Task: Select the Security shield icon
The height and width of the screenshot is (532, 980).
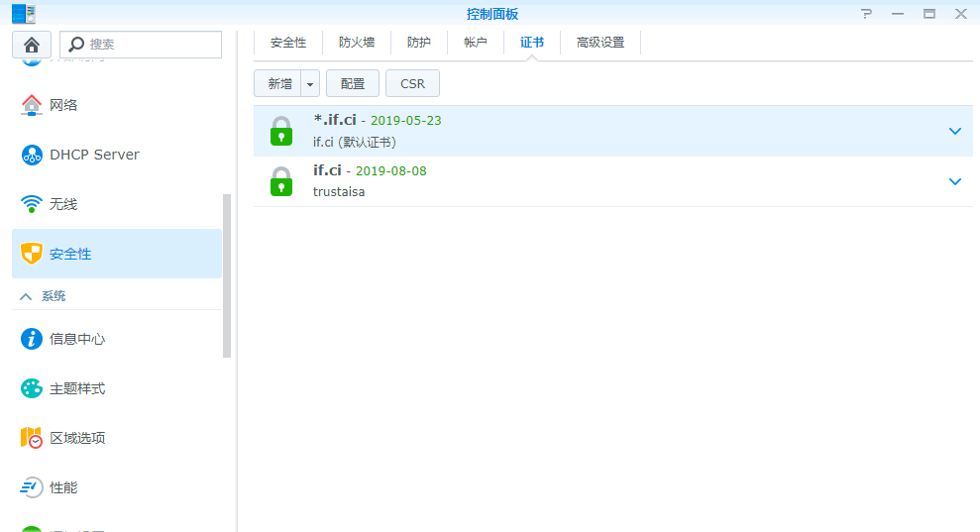Action: click(x=32, y=254)
